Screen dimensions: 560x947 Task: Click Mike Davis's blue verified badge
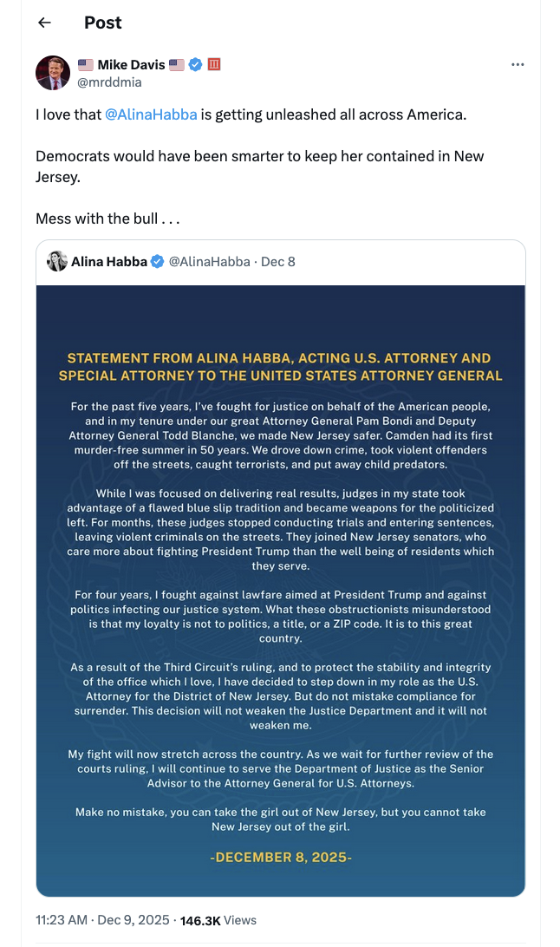(196, 65)
